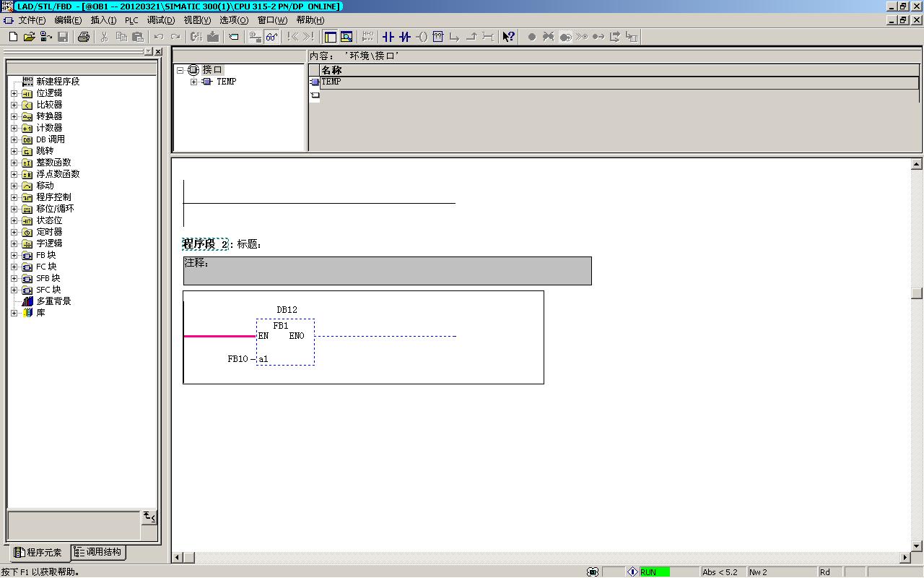Viewport: 924px width, 578px height.
Task: Insert an empty box element
Action: [x=438, y=37]
